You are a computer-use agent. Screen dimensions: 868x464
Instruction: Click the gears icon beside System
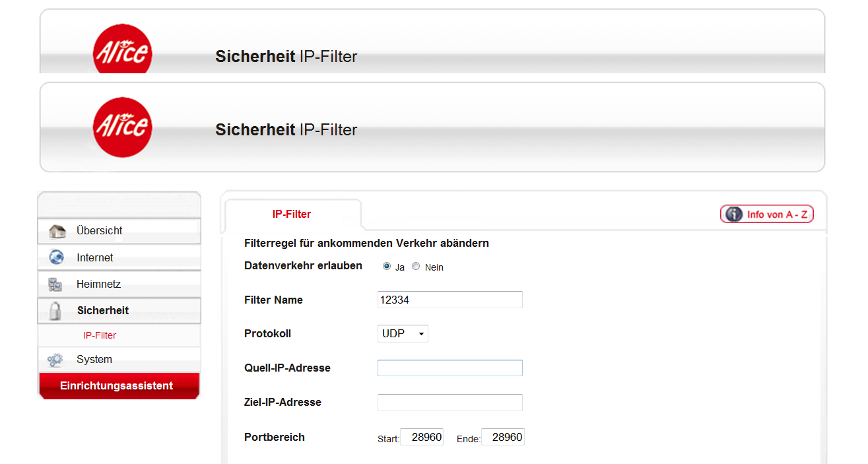55,360
